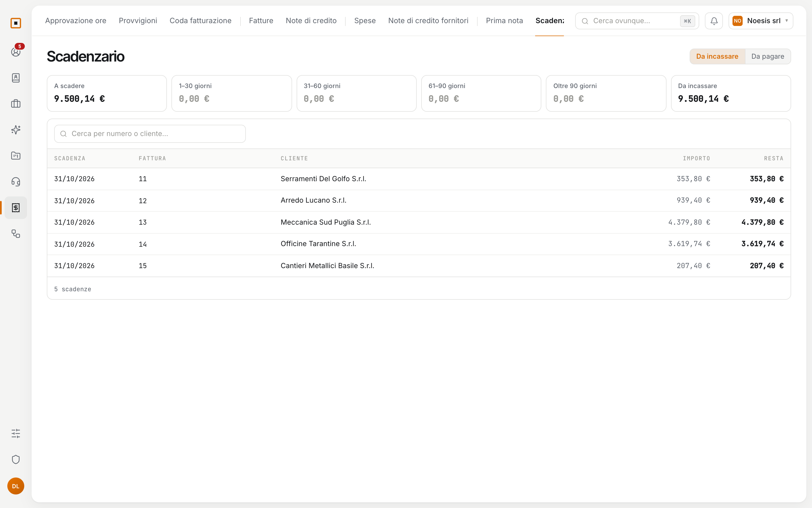
Task: Open the briefcase sidebar icon
Action: [x=16, y=104]
